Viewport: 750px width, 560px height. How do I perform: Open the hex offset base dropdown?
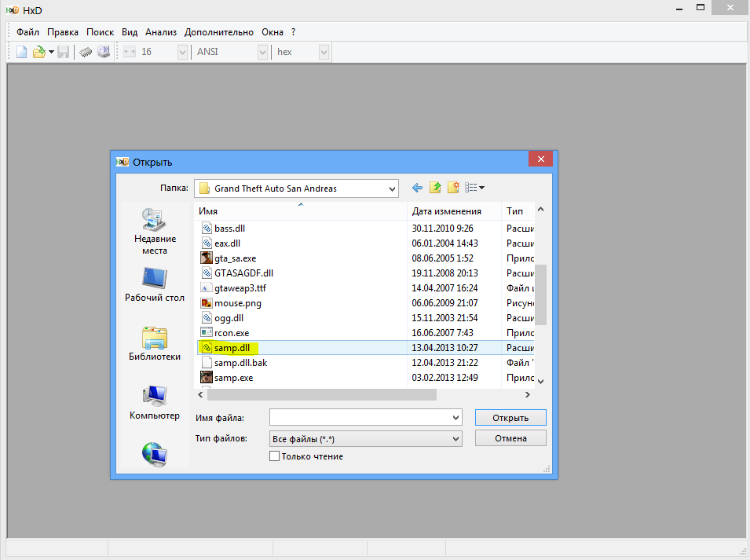click(x=324, y=52)
